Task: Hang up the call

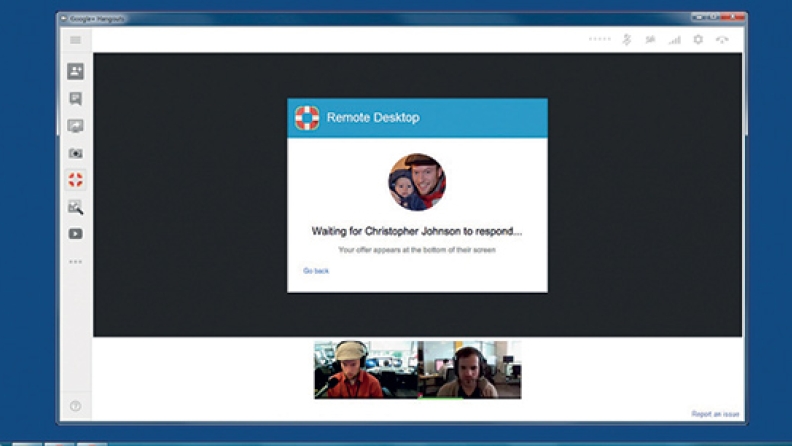Action: click(722, 39)
